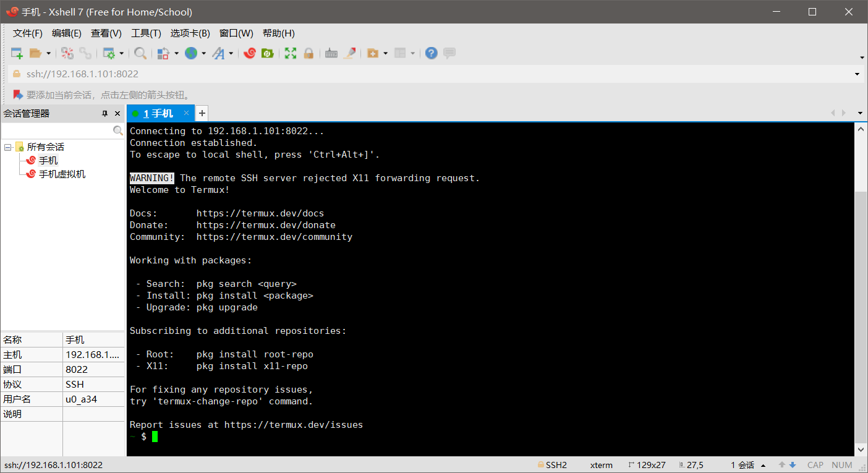Click the address bar showing ssh://192.168.1.101:8022
Image resolution: width=868 pixels, height=473 pixels.
(431, 74)
